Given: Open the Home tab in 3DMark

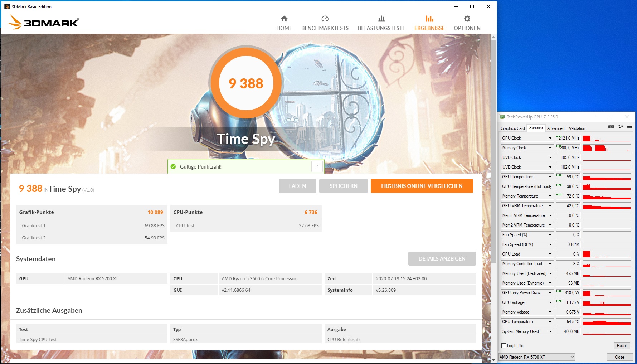Looking at the screenshot, I should pyautogui.click(x=284, y=23).
